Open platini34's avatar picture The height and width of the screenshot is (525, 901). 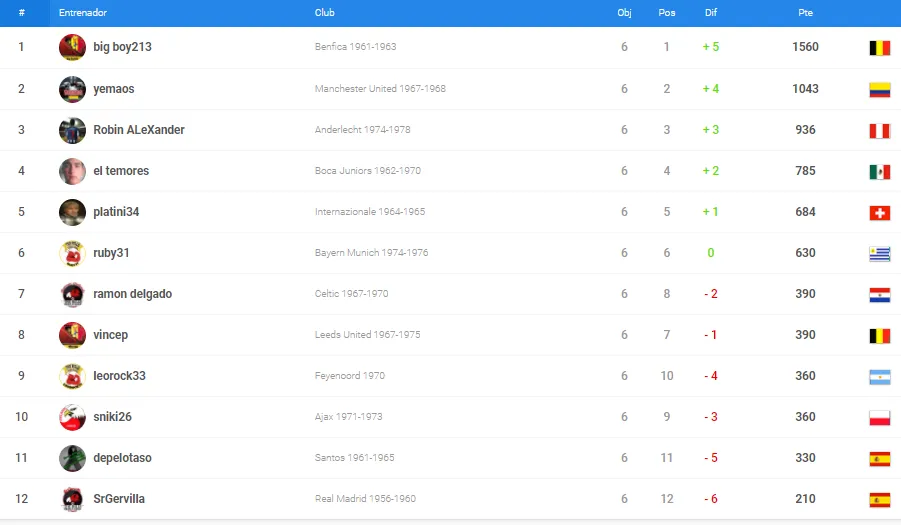pyautogui.click(x=72, y=212)
